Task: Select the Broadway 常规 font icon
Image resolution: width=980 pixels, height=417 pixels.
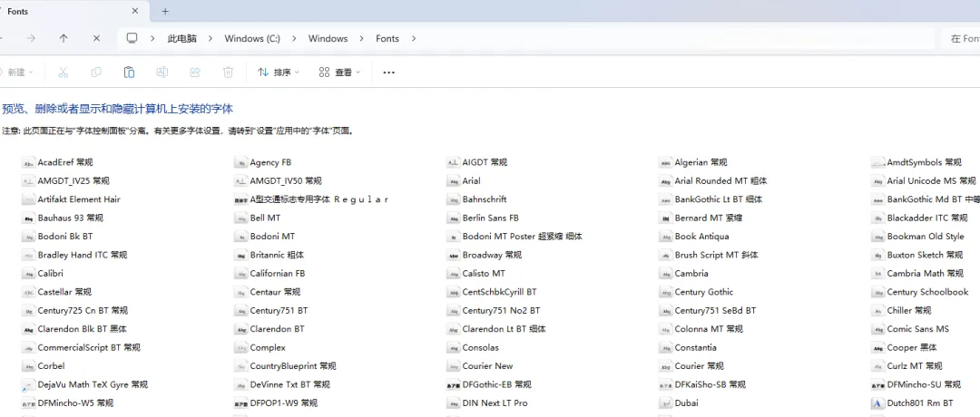Action: pos(453,256)
